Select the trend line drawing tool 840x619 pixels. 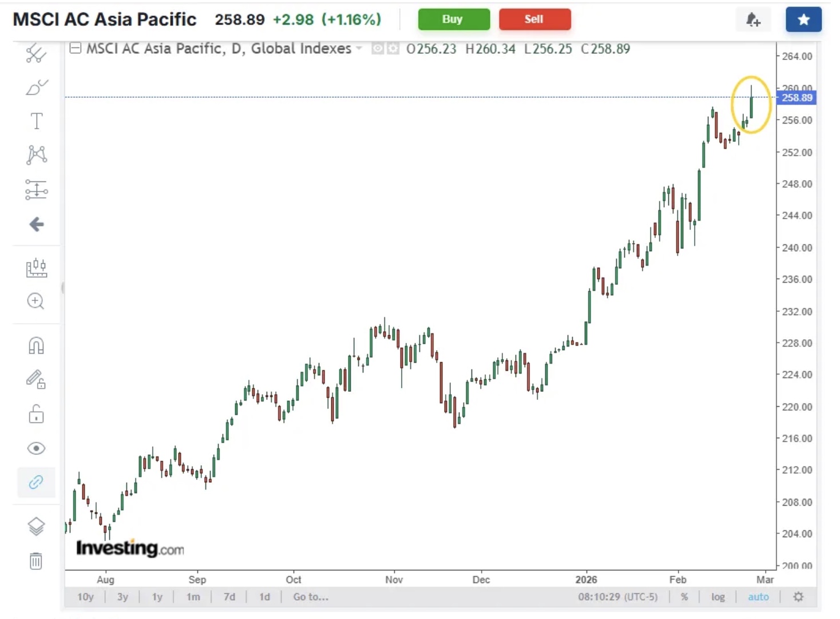(36, 54)
